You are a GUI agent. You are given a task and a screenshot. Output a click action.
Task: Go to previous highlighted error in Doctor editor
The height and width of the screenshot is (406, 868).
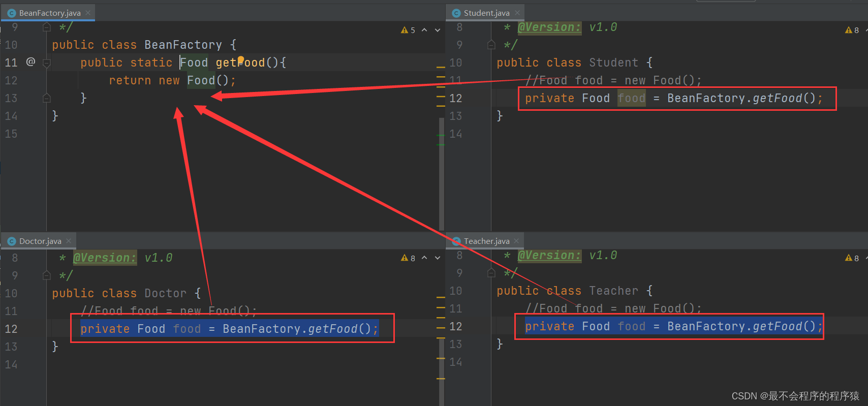coord(424,258)
